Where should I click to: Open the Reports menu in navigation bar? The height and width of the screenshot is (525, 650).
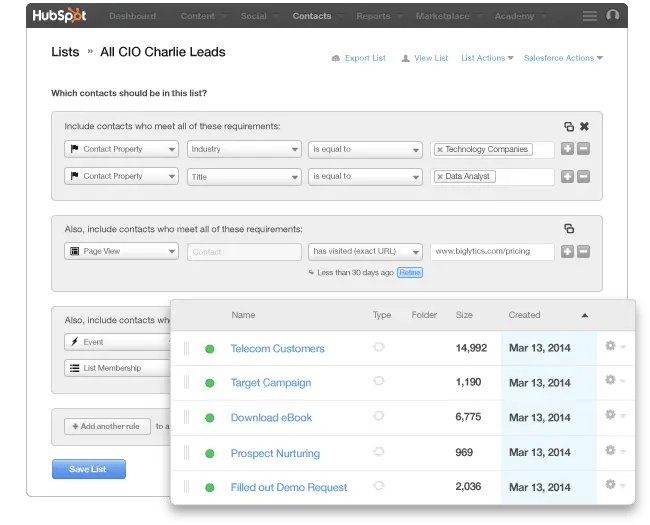point(373,16)
